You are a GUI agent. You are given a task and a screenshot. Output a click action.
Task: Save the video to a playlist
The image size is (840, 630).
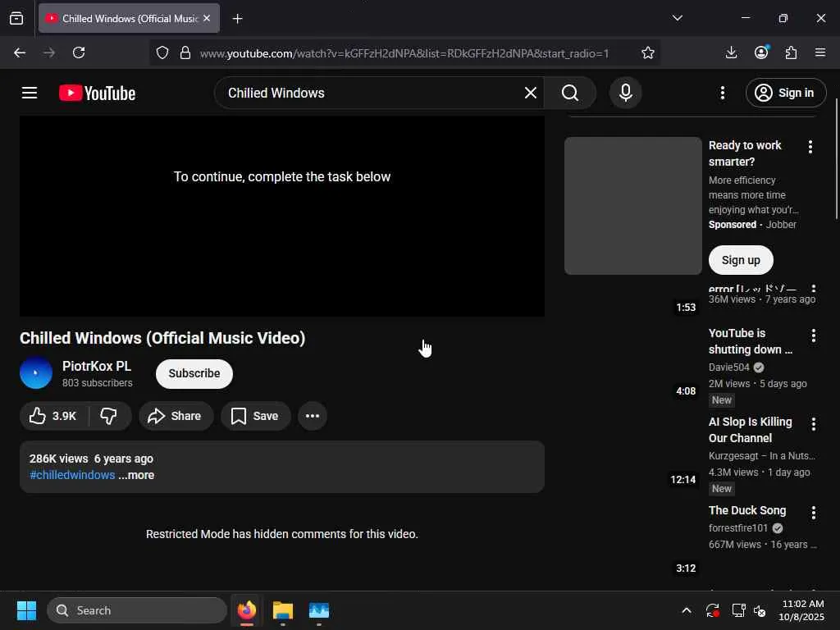coord(256,416)
